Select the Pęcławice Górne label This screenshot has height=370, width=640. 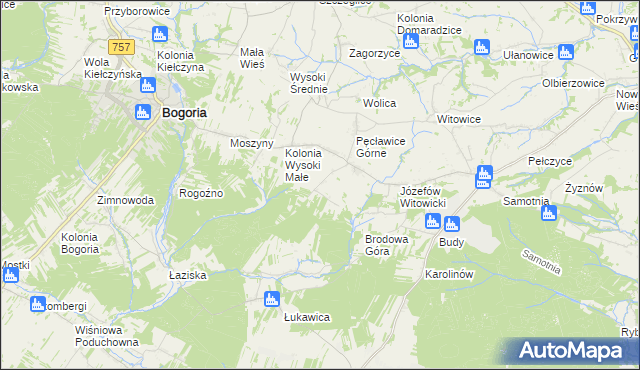click(x=380, y=147)
